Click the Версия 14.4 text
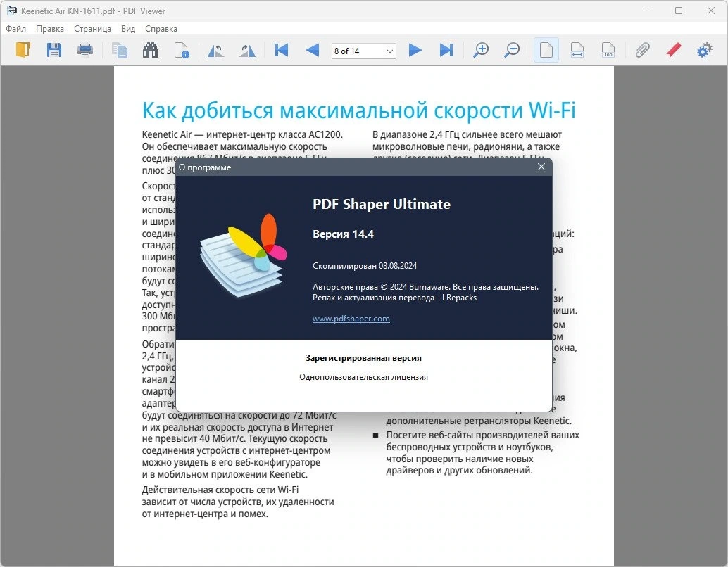The width and height of the screenshot is (728, 567). [x=343, y=234]
